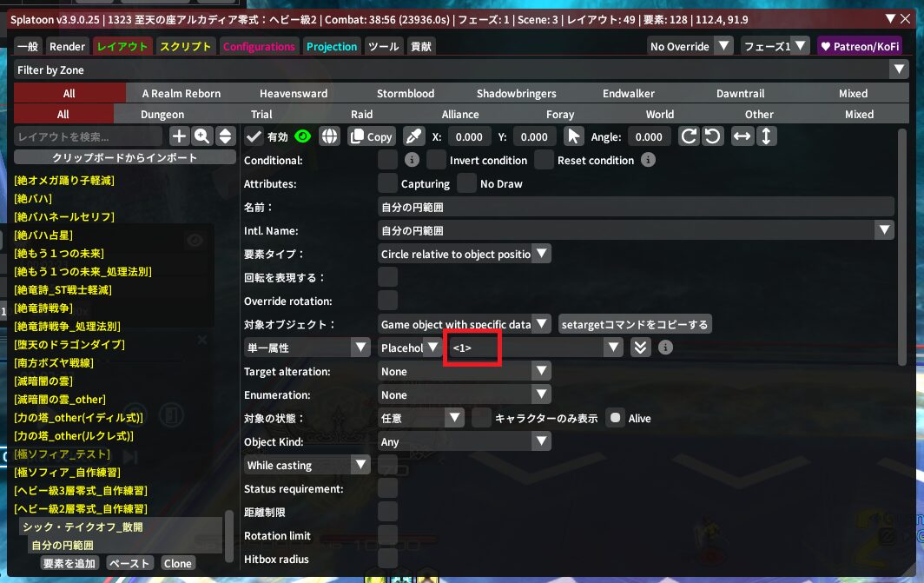Click the Angle value field
The width and height of the screenshot is (924, 583).
[x=649, y=136]
